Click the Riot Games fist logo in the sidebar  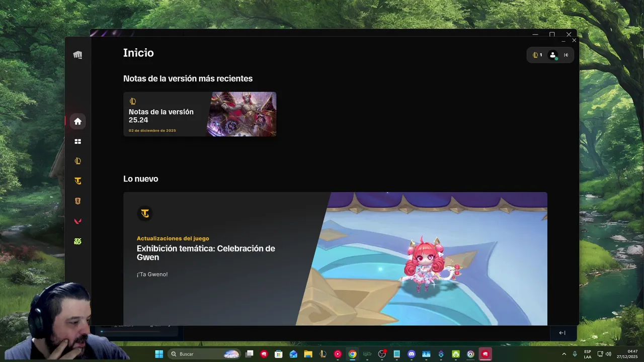77,55
